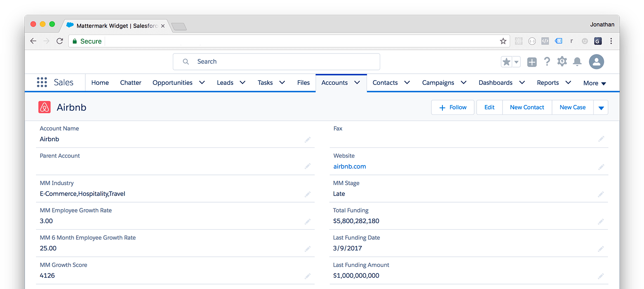Edit the Last Funding Amount pencil
The image size is (644, 289).
(x=601, y=276)
